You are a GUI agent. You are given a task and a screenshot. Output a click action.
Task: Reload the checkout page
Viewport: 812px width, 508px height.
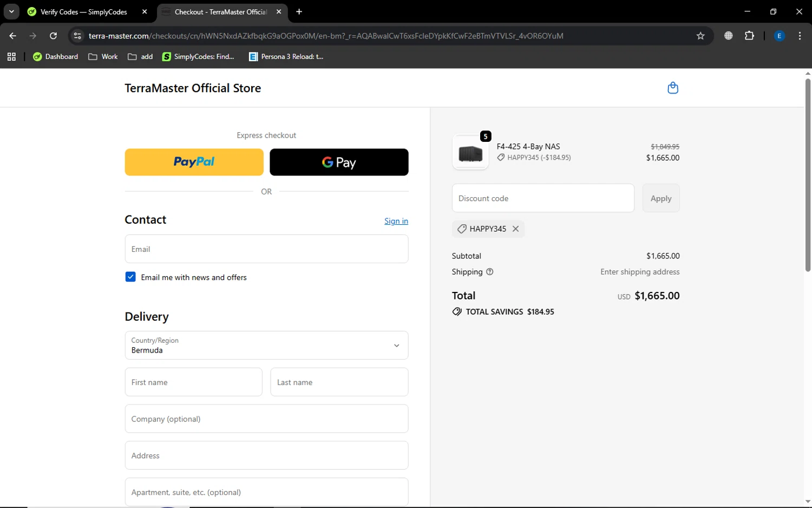tap(53, 36)
